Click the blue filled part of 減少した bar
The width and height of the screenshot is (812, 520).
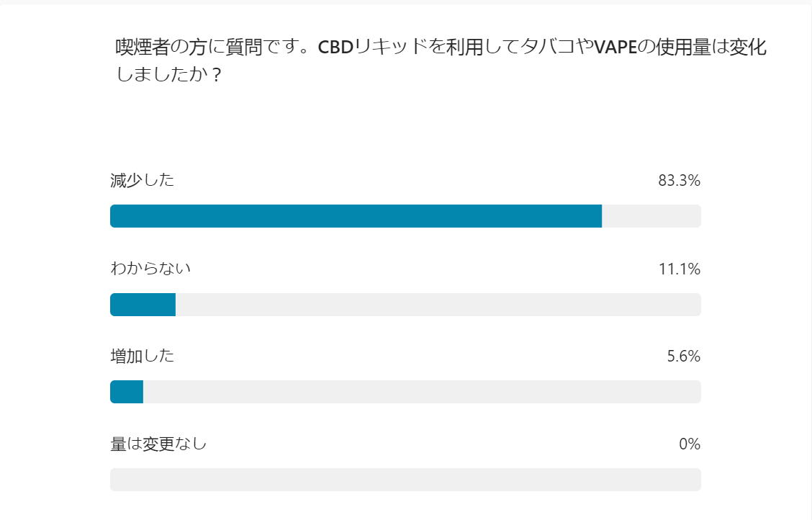(356, 216)
